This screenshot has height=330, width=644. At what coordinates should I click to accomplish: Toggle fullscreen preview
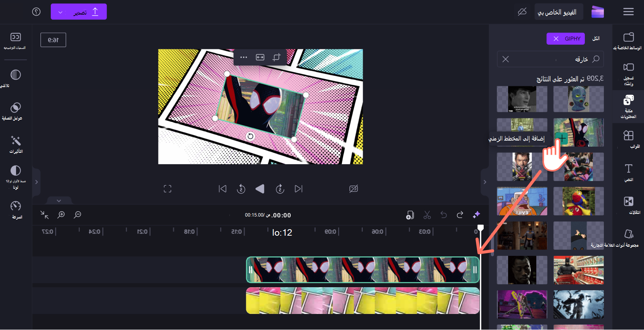168,189
